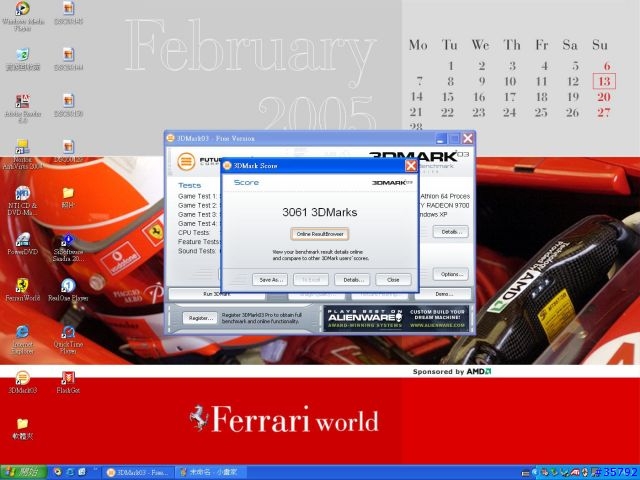Open the yellow folder beside NTI CD icon
This screenshot has height=480, width=640.
68,197
